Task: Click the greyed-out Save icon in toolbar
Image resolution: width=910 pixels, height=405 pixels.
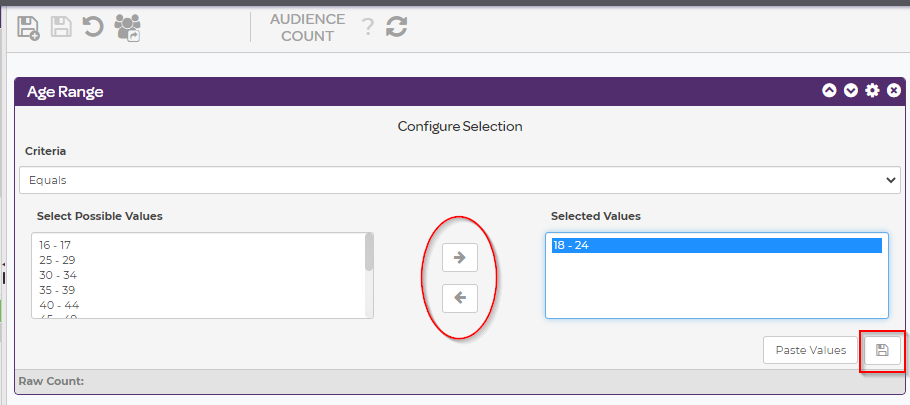Action: [61, 27]
